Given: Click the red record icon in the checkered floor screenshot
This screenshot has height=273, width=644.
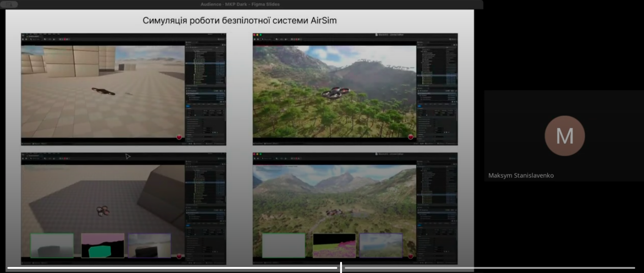Looking at the screenshot, I should [179, 136].
